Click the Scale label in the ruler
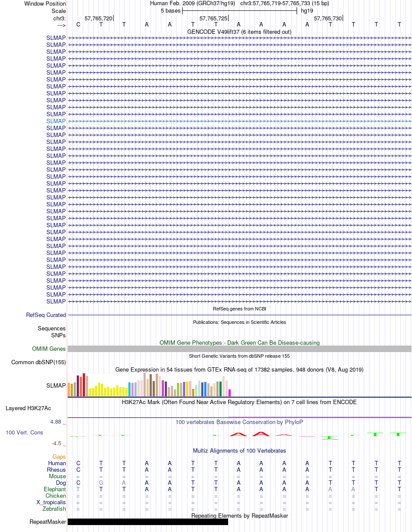Screen dimensions: 412x532 click(x=59, y=11)
